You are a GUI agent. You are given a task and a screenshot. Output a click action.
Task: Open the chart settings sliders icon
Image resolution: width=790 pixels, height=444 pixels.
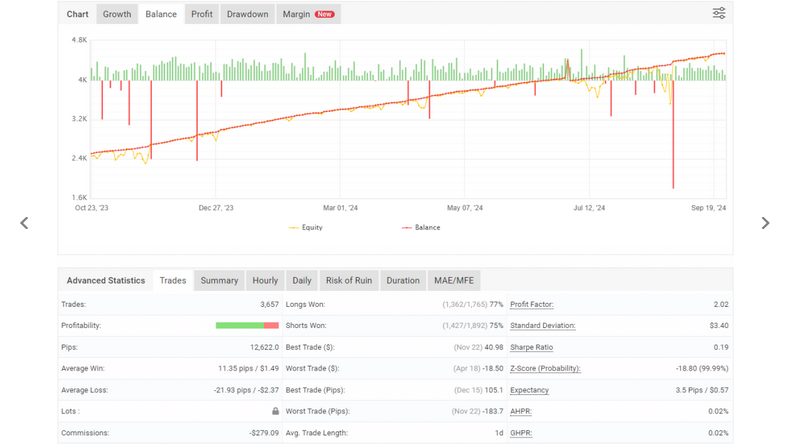(719, 14)
